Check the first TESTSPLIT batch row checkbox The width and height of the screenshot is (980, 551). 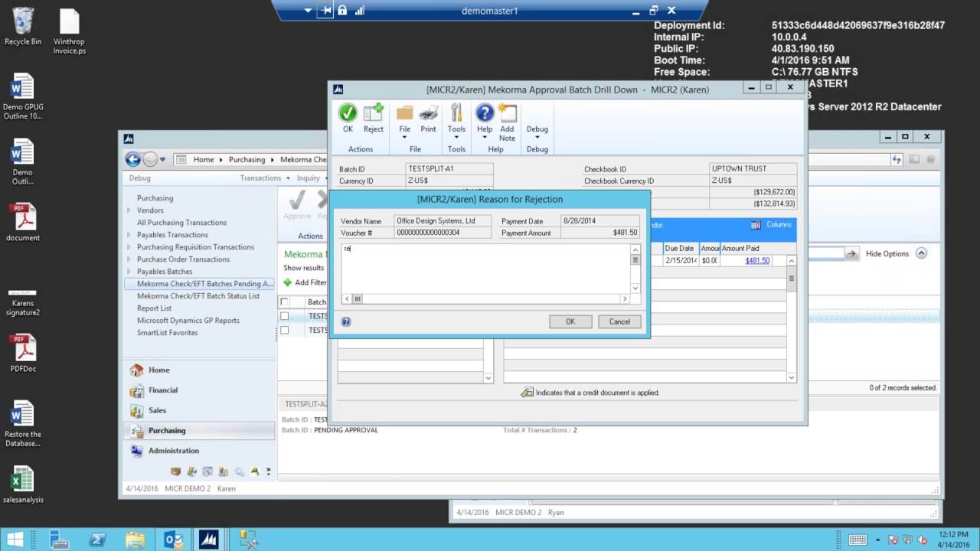click(285, 316)
